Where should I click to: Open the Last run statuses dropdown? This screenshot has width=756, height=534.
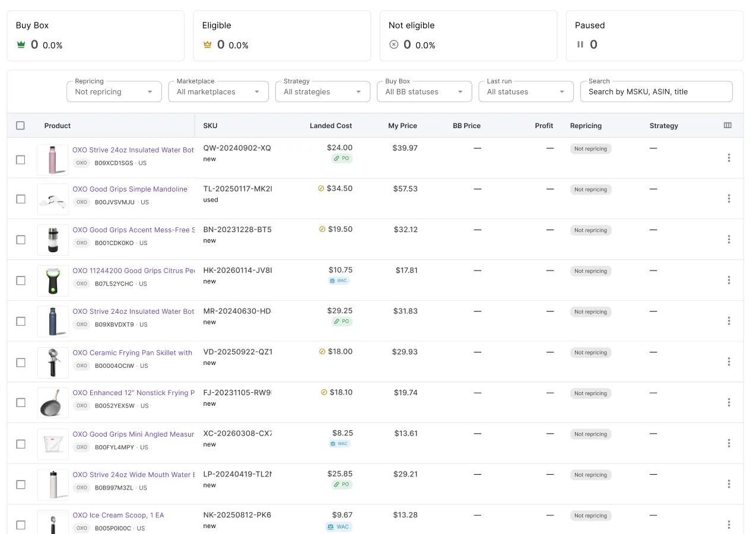point(526,91)
